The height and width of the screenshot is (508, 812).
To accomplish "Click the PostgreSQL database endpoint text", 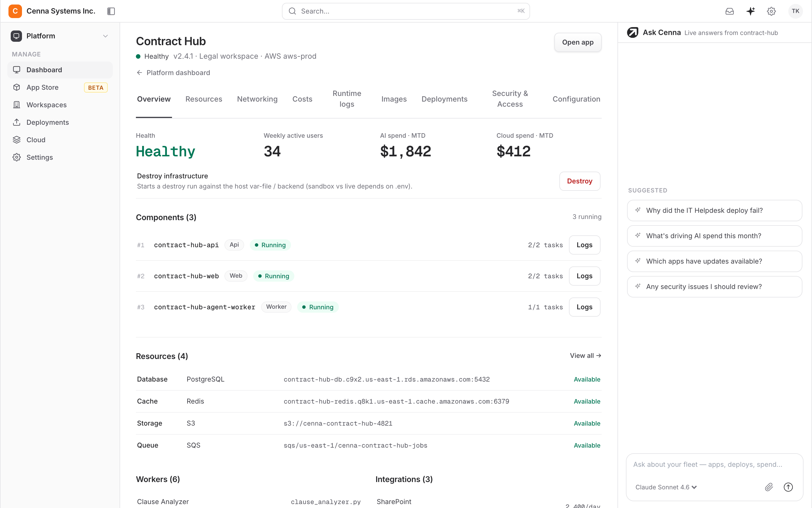I will click(387, 379).
